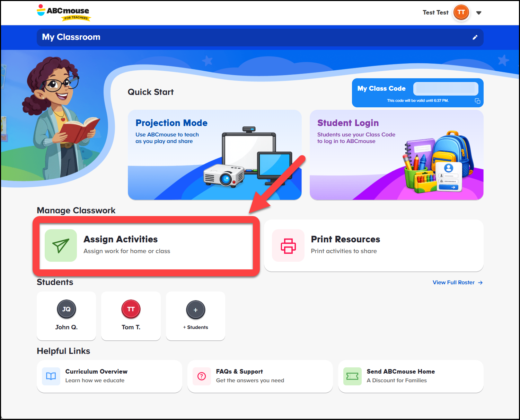Open FAQs & Support link
The image size is (520, 420).
point(239,372)
